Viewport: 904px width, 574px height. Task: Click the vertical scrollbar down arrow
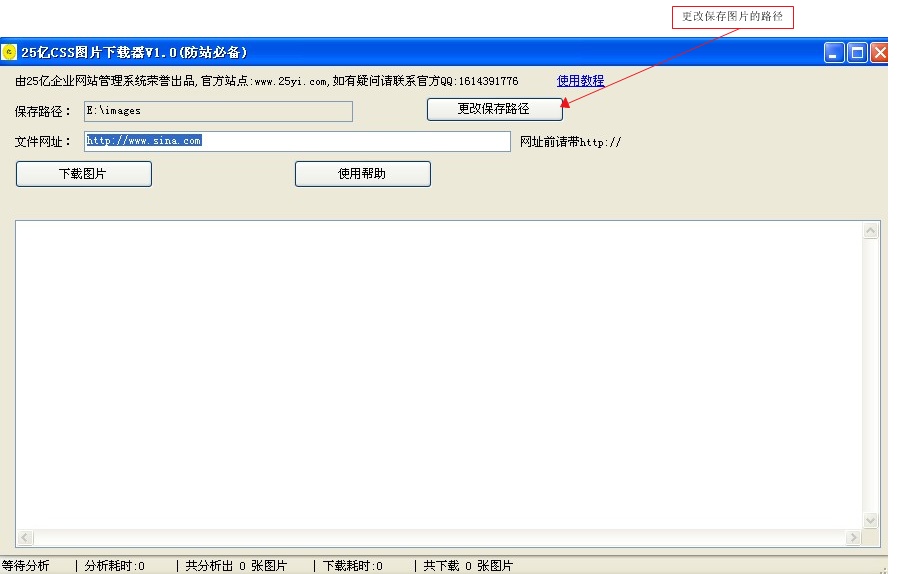coord(871,520)
